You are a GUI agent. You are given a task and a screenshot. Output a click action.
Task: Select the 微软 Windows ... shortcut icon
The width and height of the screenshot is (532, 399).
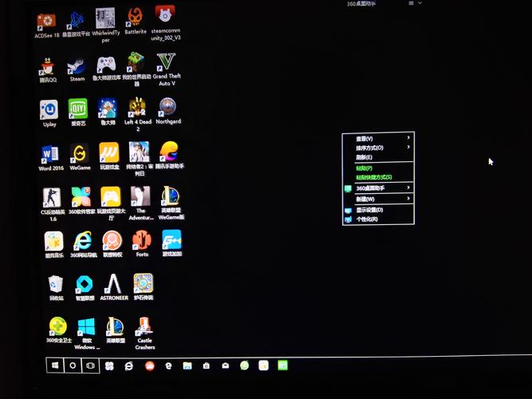87,334
